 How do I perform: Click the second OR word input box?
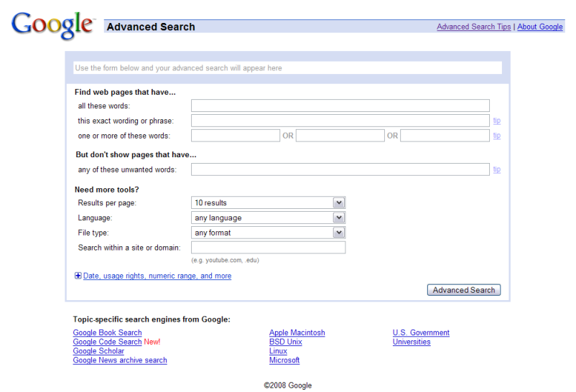pos(340,136)
